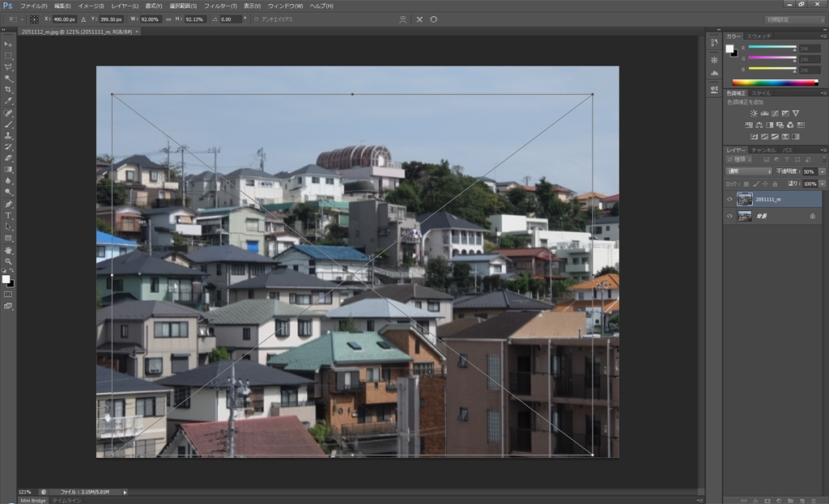Image resolution: width=829 pixels, height=504 pixels.
Task: Select the Hand tool
Action: [x=8, y=250]
